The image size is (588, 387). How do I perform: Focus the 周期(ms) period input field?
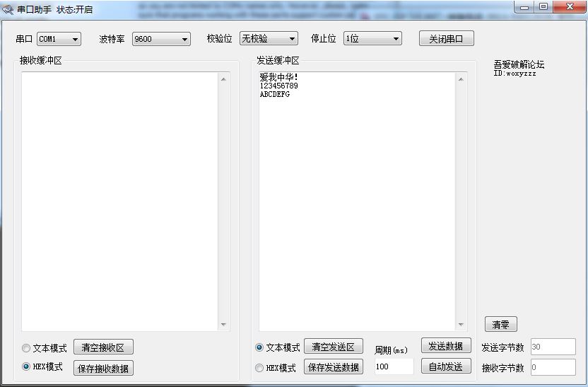click(x=394, y=366)
